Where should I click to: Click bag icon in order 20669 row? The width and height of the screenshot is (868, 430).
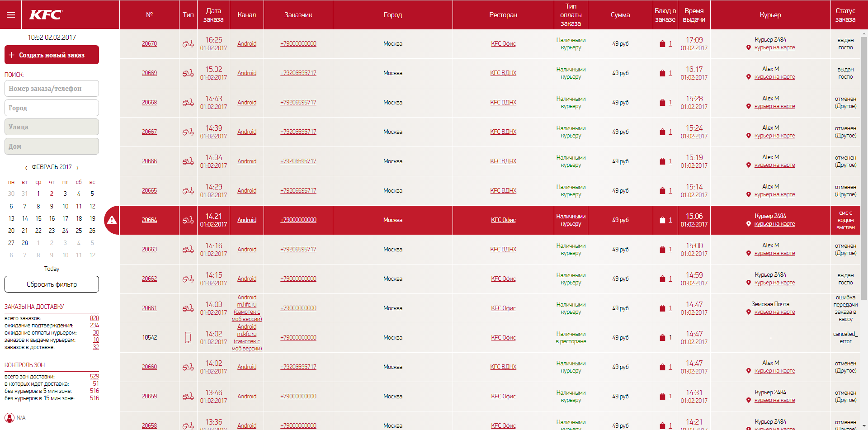[662, 73]
